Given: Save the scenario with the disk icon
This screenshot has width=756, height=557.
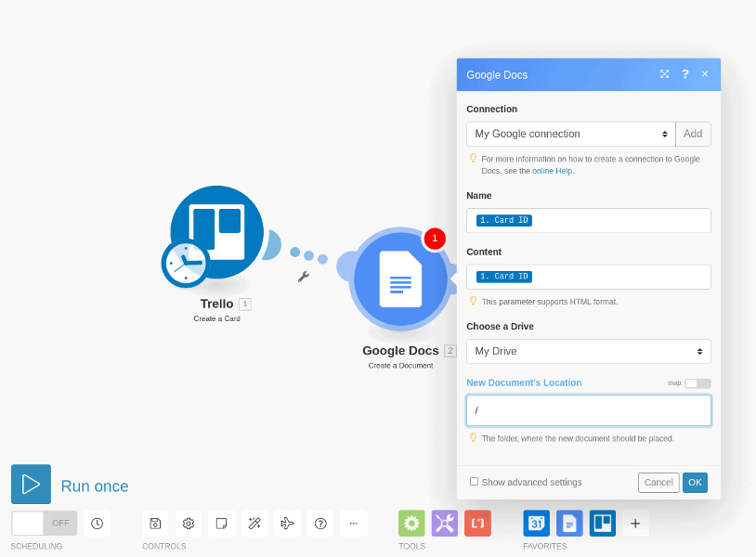Looking at the screenshot, I should click(x=155, y=524).
